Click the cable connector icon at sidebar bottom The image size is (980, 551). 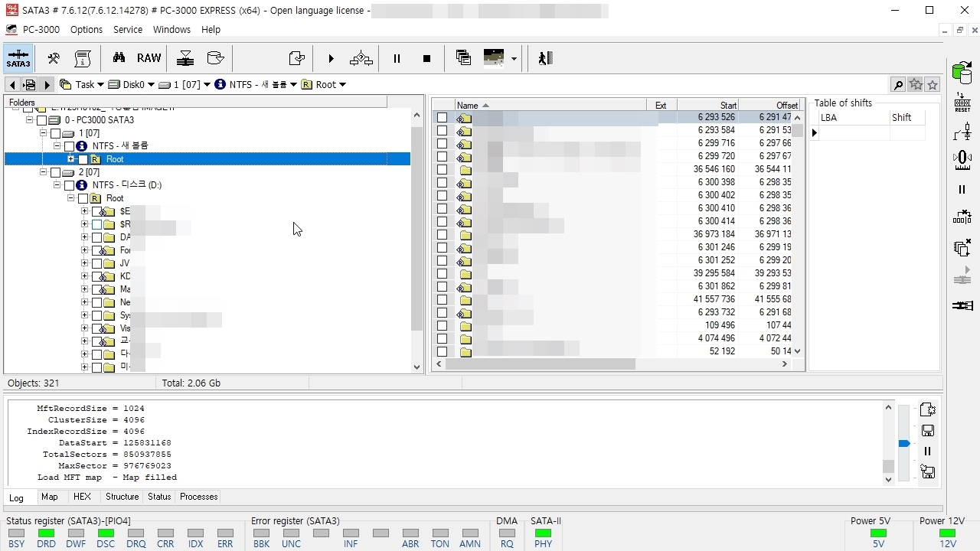click(962, 305)
